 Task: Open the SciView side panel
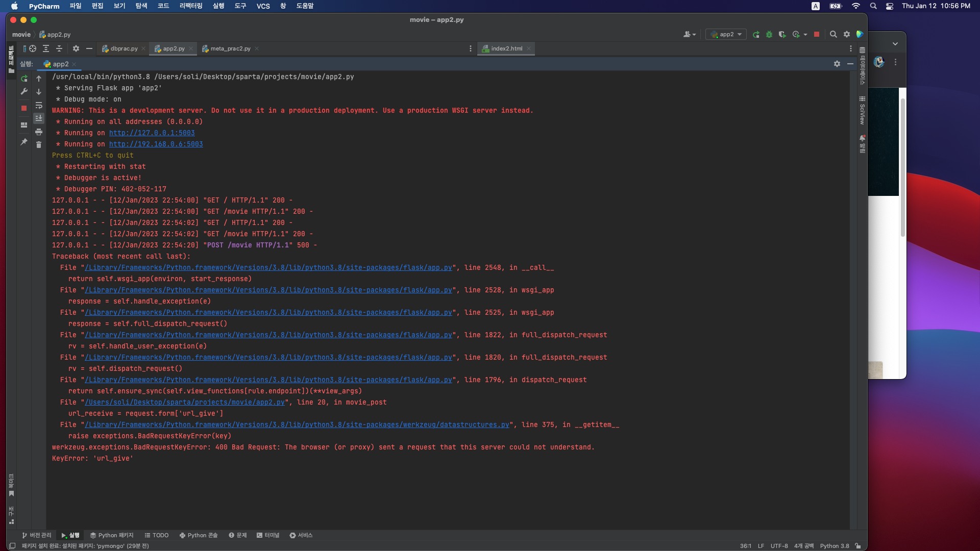[862, 111]
